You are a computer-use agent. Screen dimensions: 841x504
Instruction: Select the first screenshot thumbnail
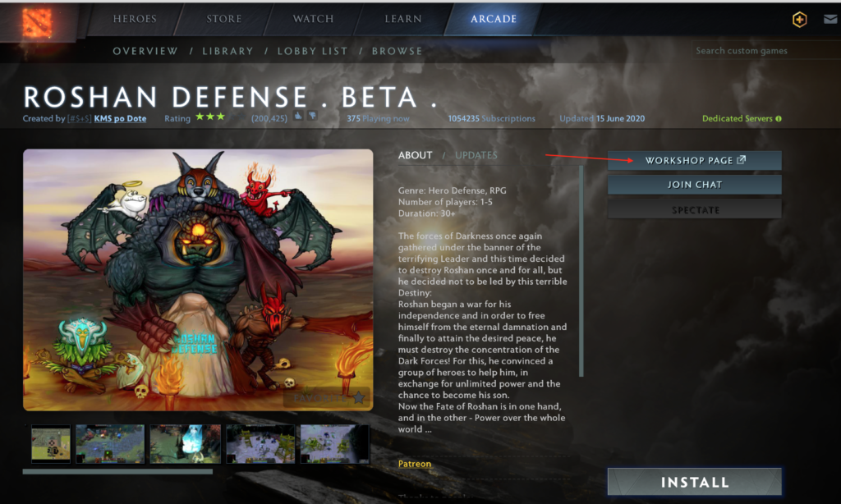click(x=51, y=444)
